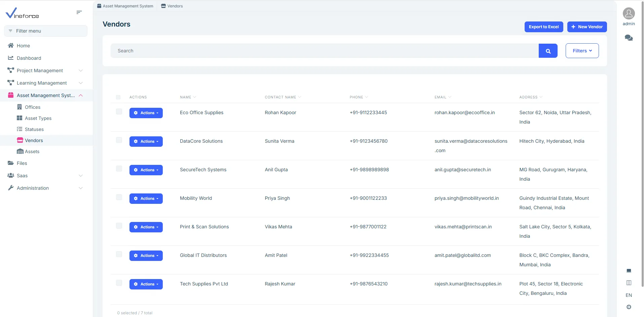Check the Eco Office Supplies row checkbox

point(119,111)
